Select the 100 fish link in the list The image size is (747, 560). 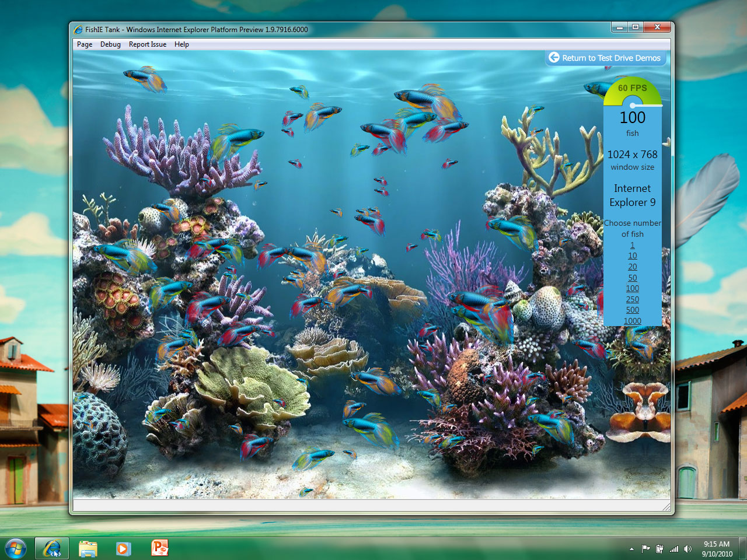[633, 288]
